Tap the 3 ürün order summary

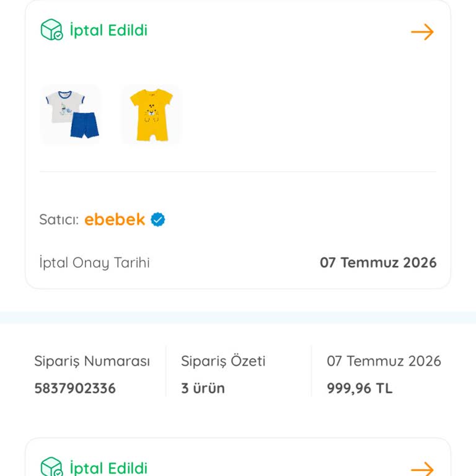[x=203, y=388]
